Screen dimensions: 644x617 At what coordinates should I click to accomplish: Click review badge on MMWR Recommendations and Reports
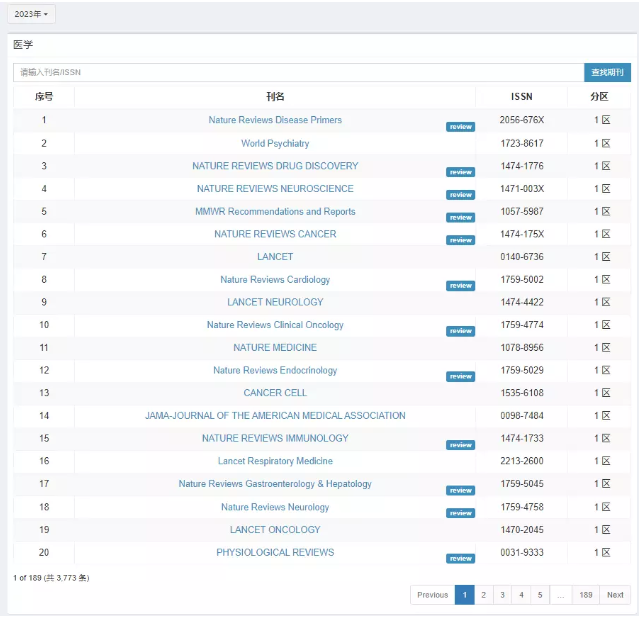pyautogui.click(x=460, y=218)
